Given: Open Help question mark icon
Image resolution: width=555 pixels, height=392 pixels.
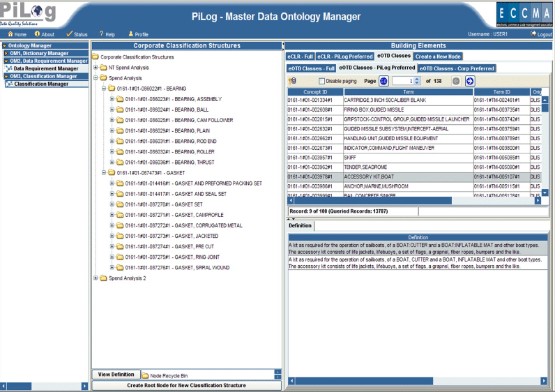Looking at the screenshot, I should click(x=102, y=33).
